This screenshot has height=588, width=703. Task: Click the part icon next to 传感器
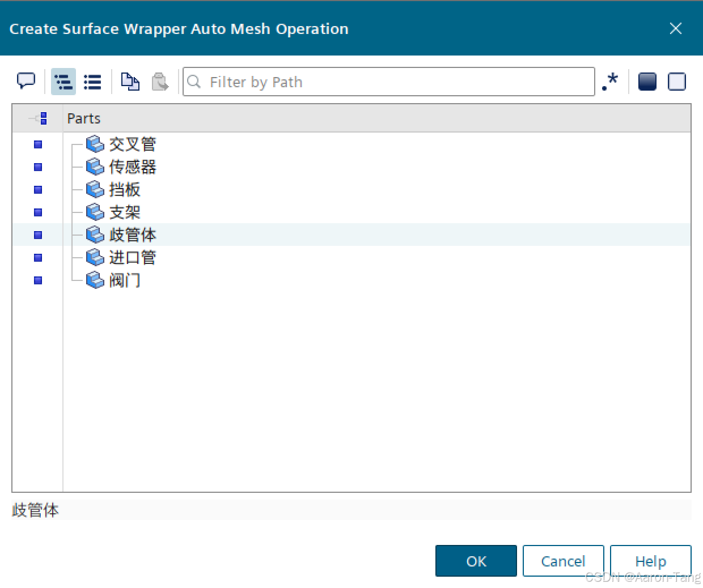point(95,167)
